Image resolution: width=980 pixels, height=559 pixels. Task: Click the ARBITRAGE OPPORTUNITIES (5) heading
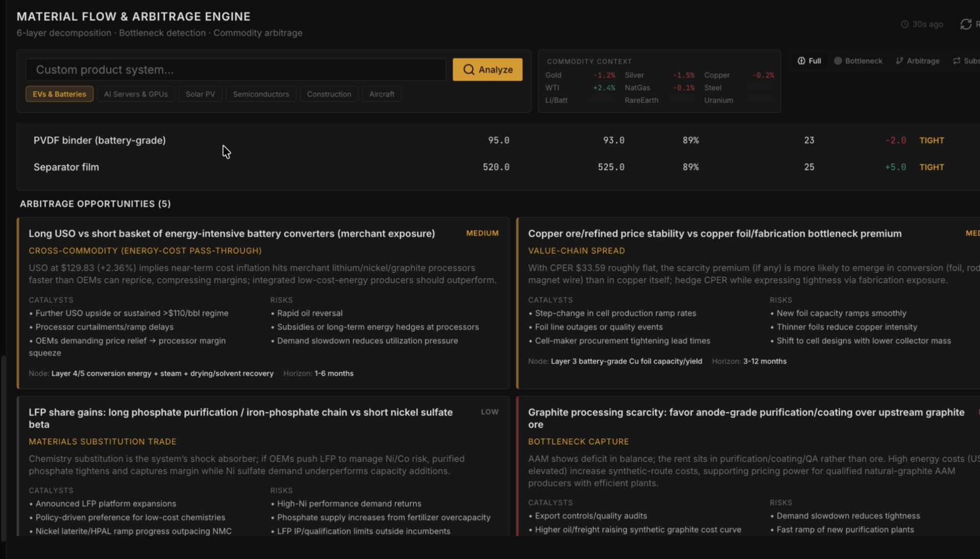pyautogui.click(x=95, y=204)
